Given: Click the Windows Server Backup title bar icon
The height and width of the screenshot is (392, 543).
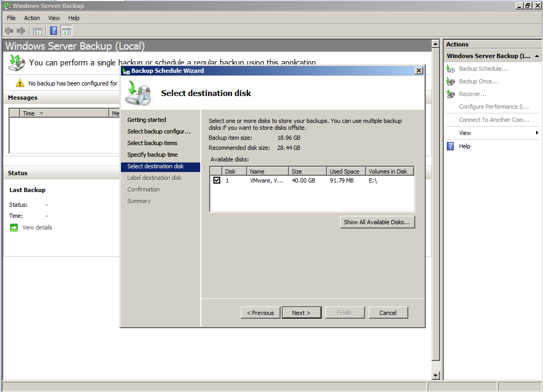Looking at the screenshot, I should (7, 5).
